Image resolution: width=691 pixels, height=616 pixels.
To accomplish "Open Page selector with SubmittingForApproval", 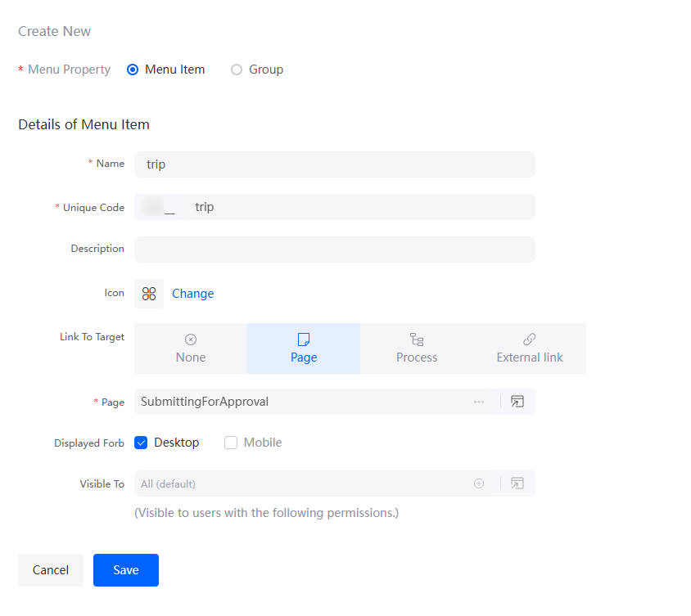I will (335, 402).
